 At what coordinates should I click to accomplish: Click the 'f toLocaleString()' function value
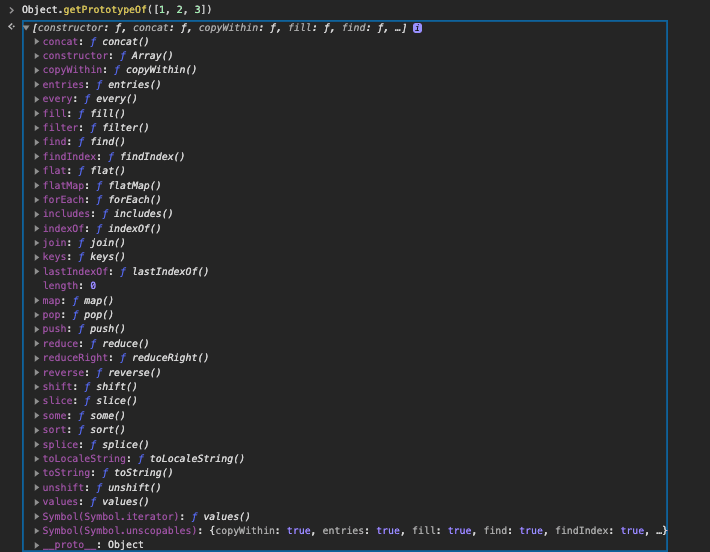(x=191, y=459)
